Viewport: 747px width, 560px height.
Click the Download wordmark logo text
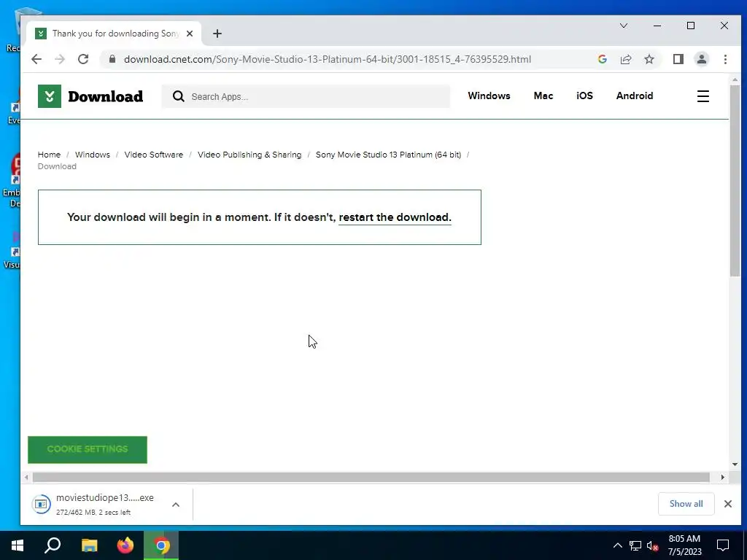point(105,96)
